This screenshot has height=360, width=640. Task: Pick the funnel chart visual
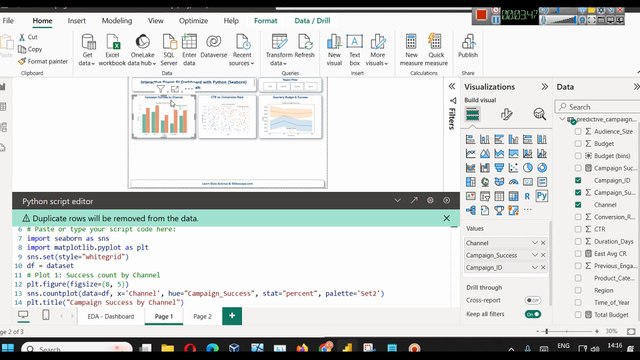(x=499, y=168)
